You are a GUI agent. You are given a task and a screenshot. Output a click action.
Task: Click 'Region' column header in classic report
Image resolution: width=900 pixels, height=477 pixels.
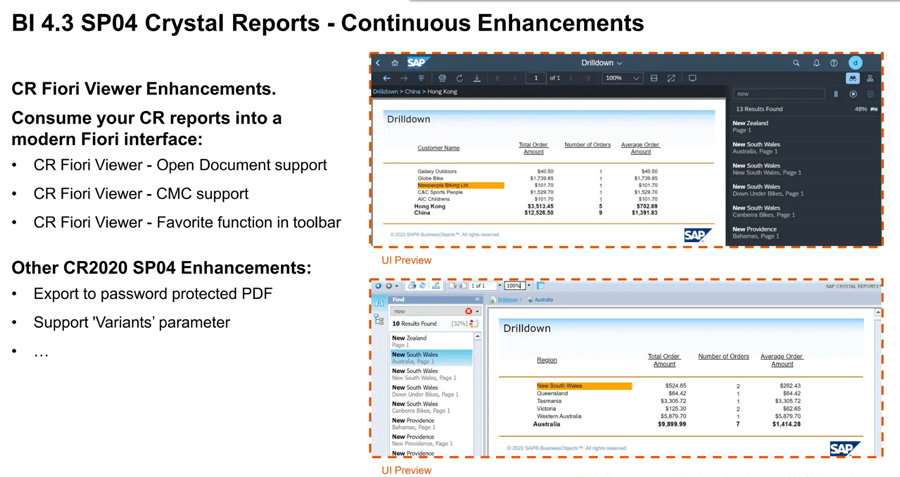[547, 360]
